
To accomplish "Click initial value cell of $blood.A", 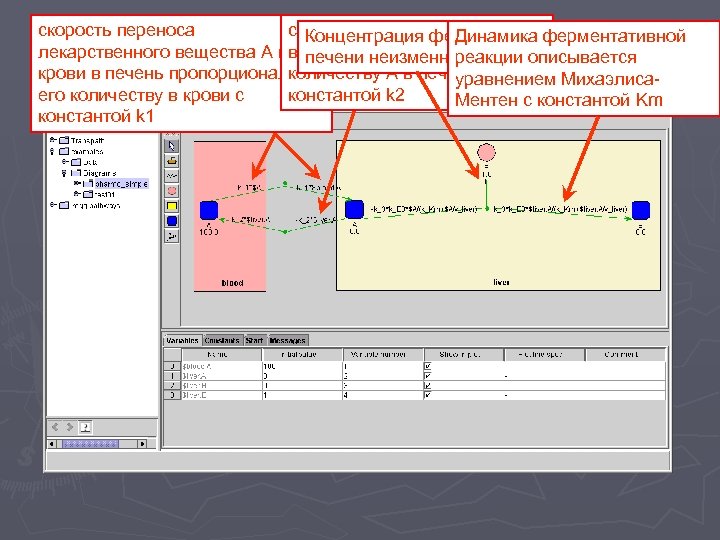I will point(302,366).
